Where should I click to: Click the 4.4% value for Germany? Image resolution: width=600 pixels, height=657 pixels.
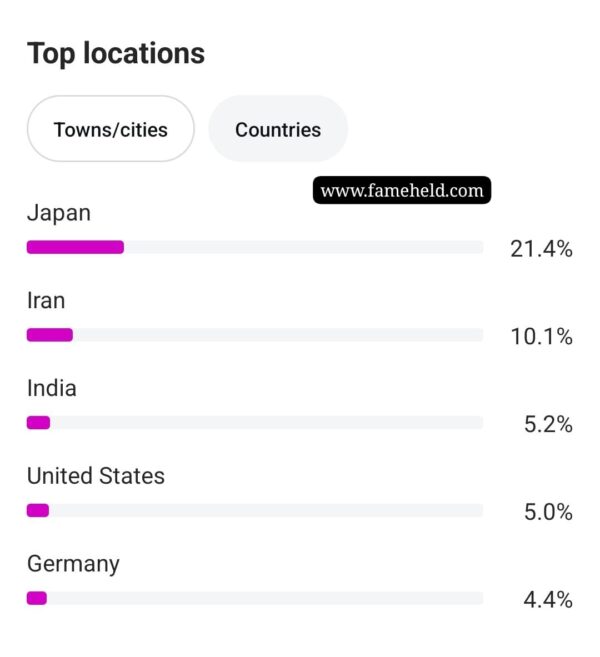(548, 600)
